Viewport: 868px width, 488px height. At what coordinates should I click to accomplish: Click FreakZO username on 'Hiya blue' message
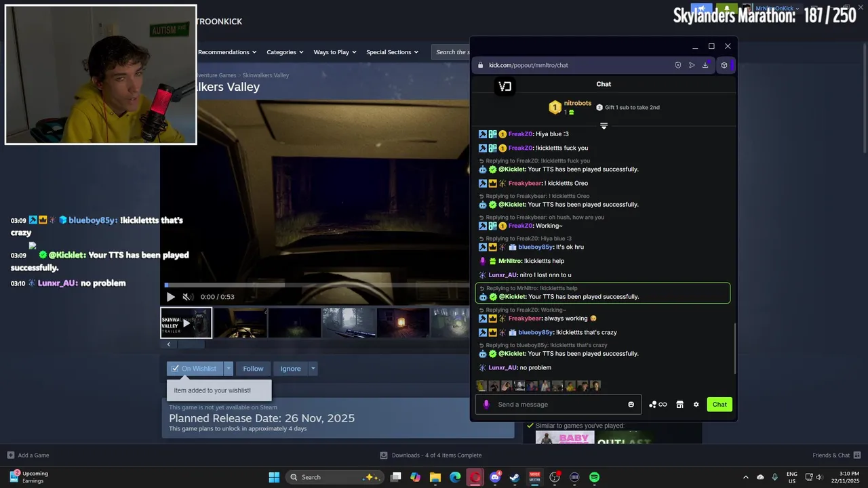520,134
